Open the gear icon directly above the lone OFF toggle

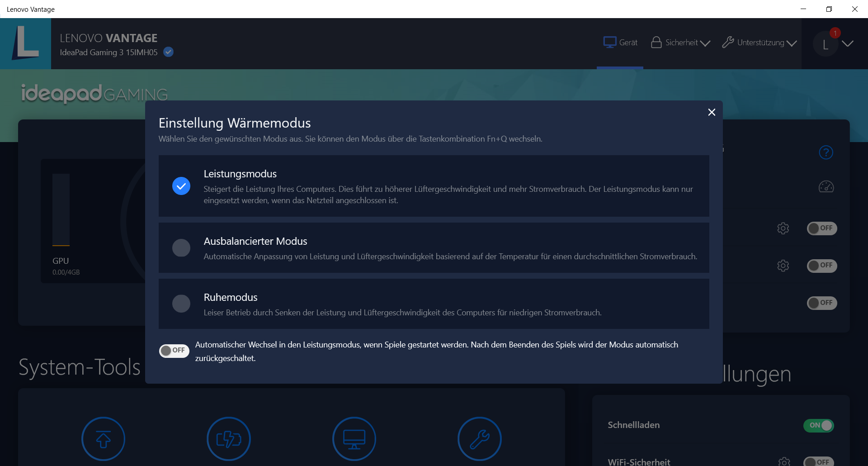point(783,266)
